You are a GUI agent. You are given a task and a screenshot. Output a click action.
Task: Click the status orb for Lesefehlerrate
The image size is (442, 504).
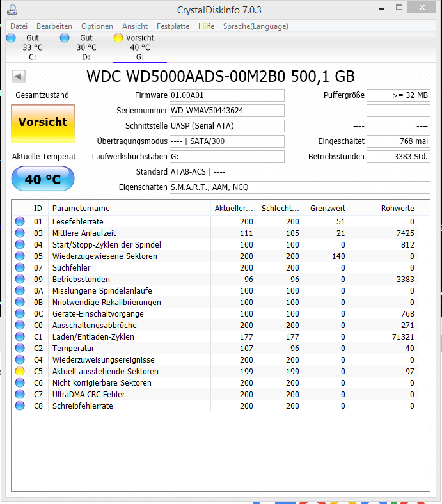(20, 221)
